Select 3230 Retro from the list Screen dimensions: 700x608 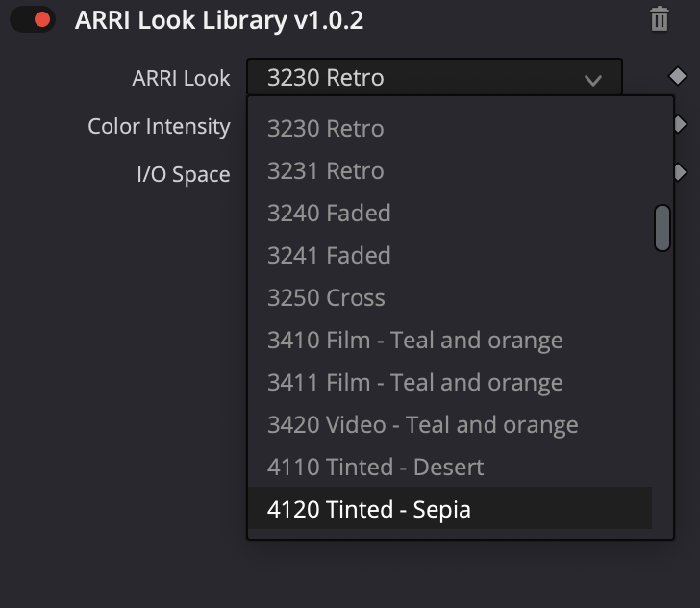pos(450,129)
